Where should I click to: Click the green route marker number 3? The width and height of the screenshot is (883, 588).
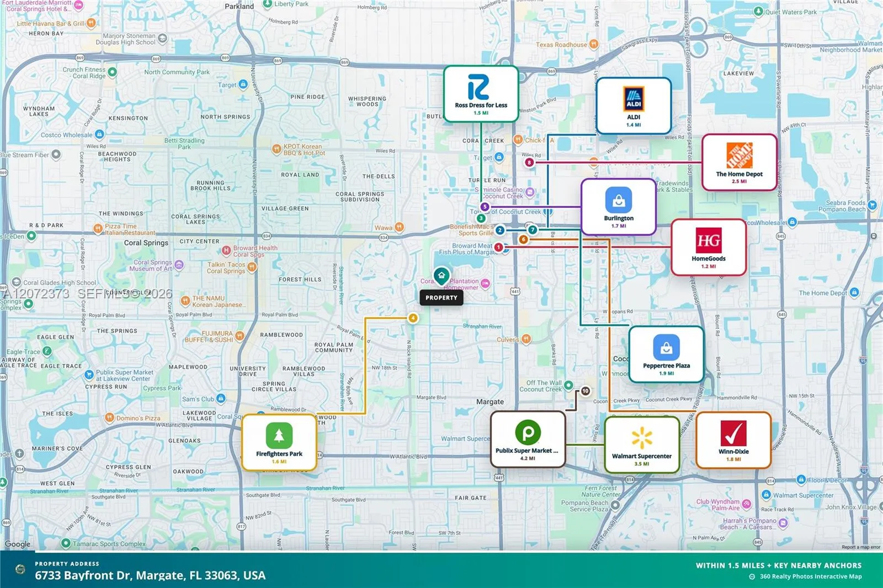pos(481,218)
